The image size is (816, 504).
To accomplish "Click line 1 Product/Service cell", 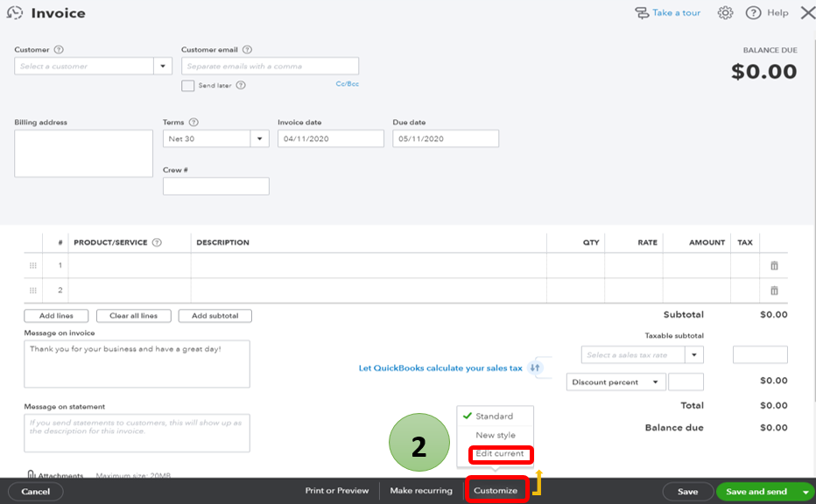I will 130,266.
